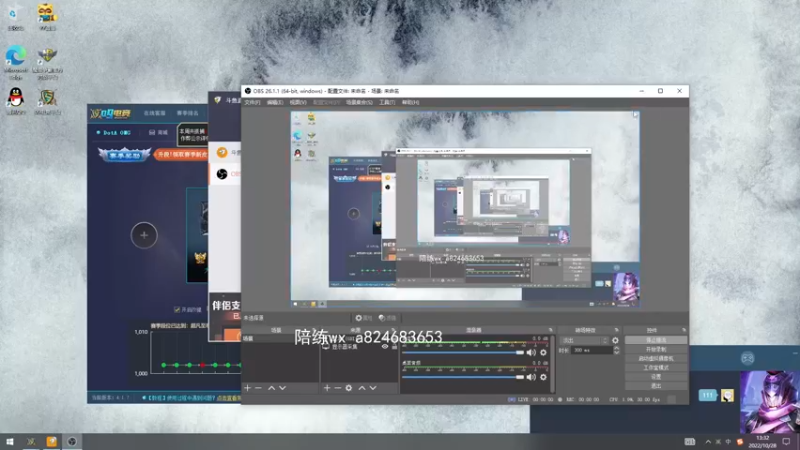Viewport: 800px width, 450px height.
Task: Click the blue 111 chat bubble
Action: (708, 395)
